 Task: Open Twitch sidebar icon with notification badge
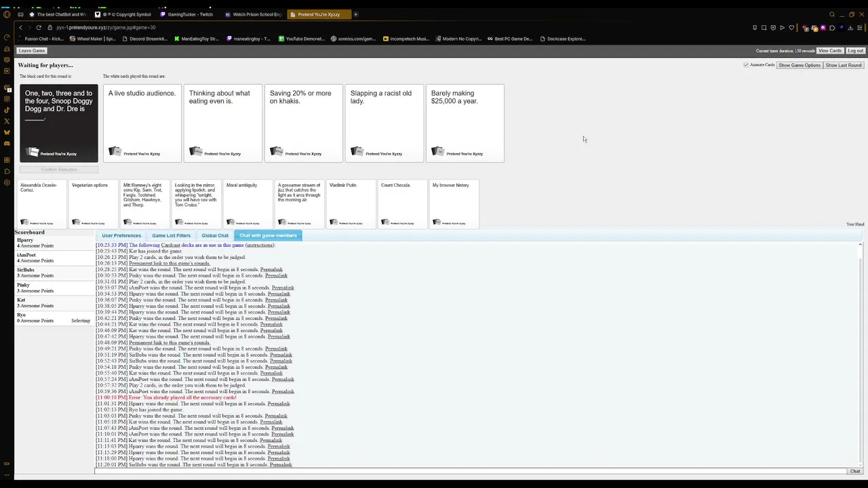point(7,87)
